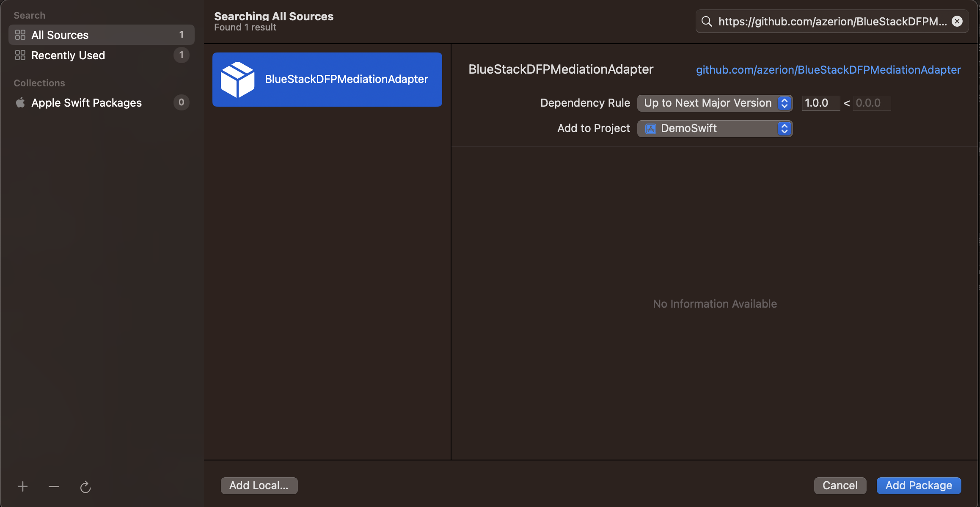Click the grid icon beside All Sources
980x507 pixels.
20,35
